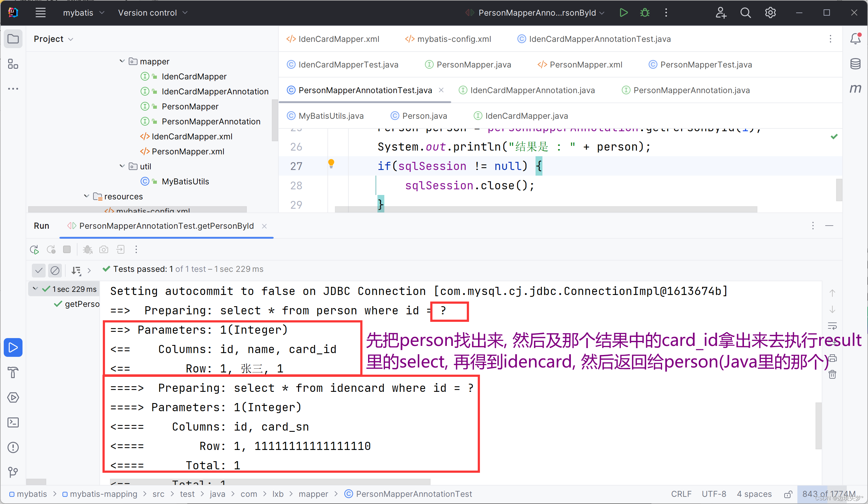The height and width of the screenshot is (504, 868).
Task: Clear console output trash icon
Action: pos(832,374)
